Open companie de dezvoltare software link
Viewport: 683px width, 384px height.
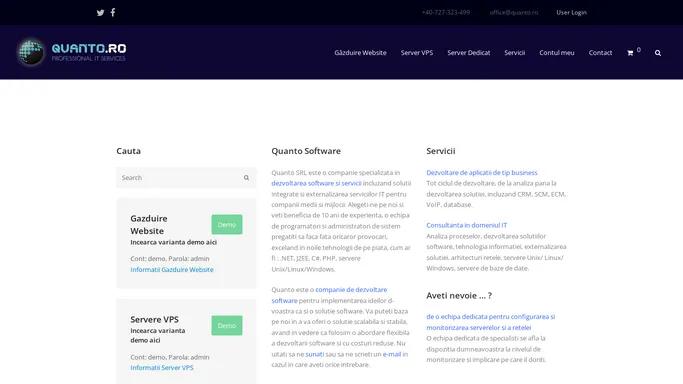coord(351,290)
